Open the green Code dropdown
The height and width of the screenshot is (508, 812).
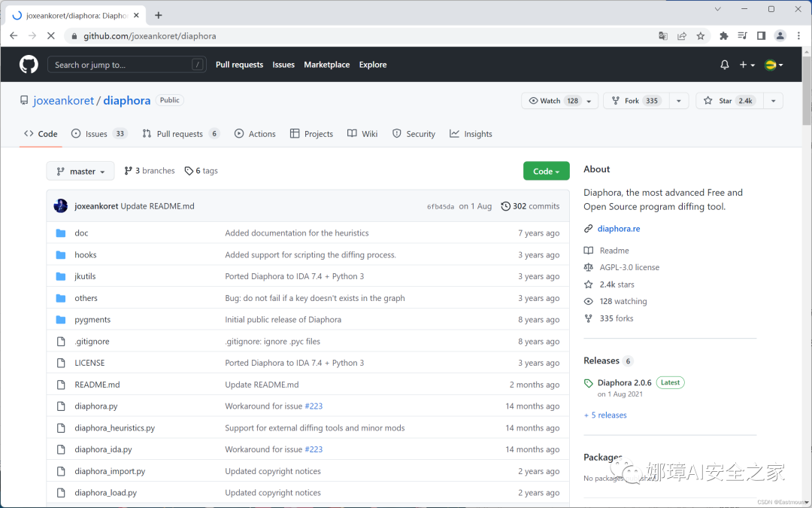547,171
